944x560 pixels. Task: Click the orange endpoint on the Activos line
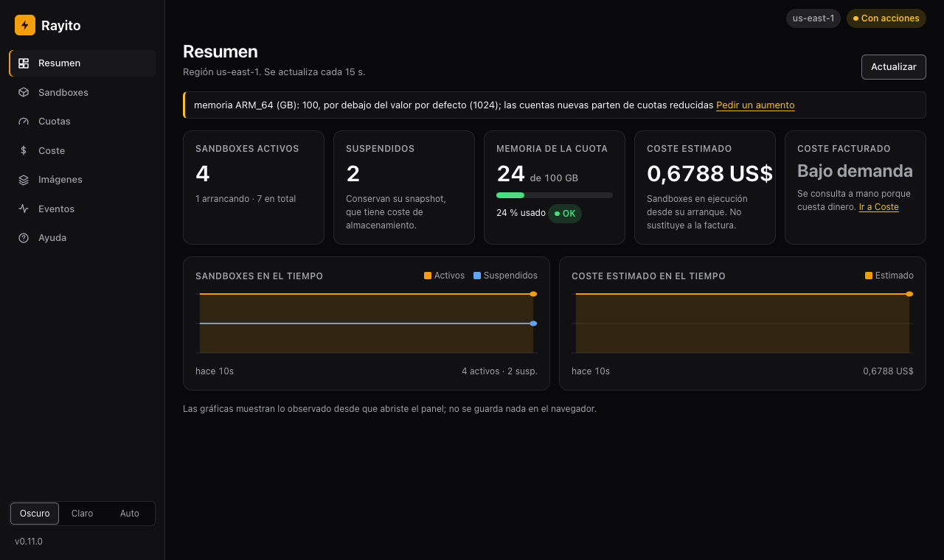[533, 294]
